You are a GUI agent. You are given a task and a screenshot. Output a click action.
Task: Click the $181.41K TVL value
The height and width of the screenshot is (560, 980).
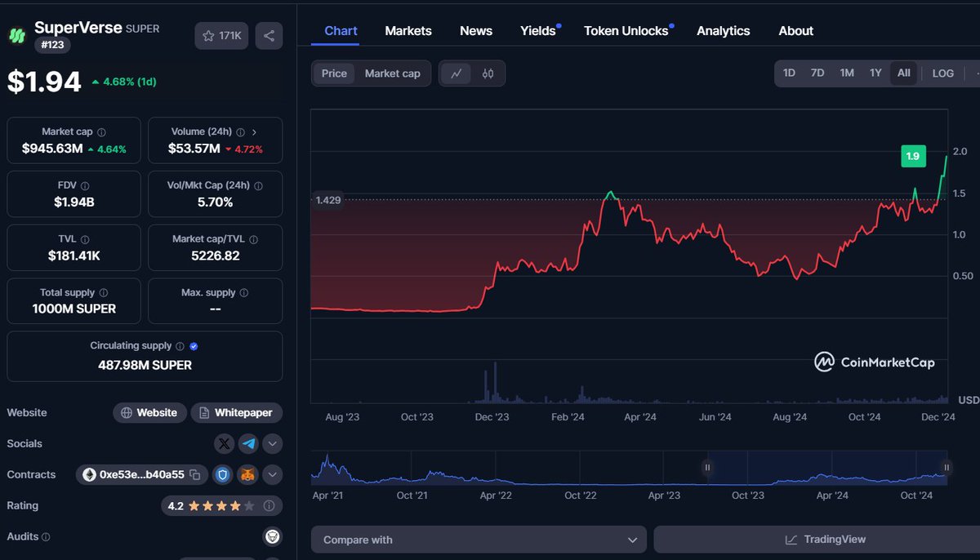pos(73,256)
